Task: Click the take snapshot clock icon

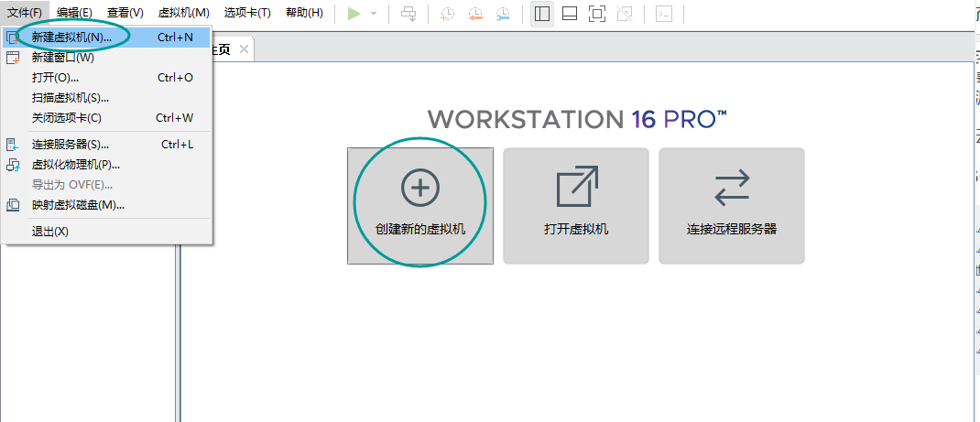Action: tap(448, 15)
